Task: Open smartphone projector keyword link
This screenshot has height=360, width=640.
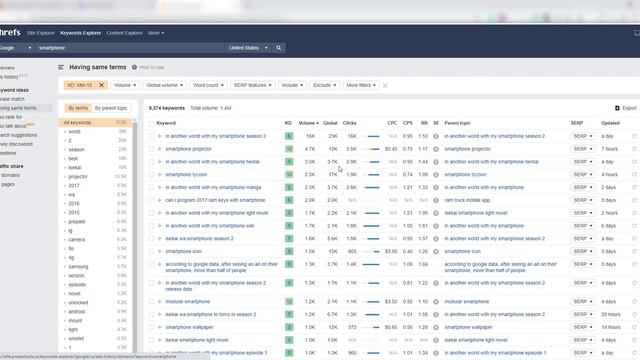Action: tap(189, 149)
